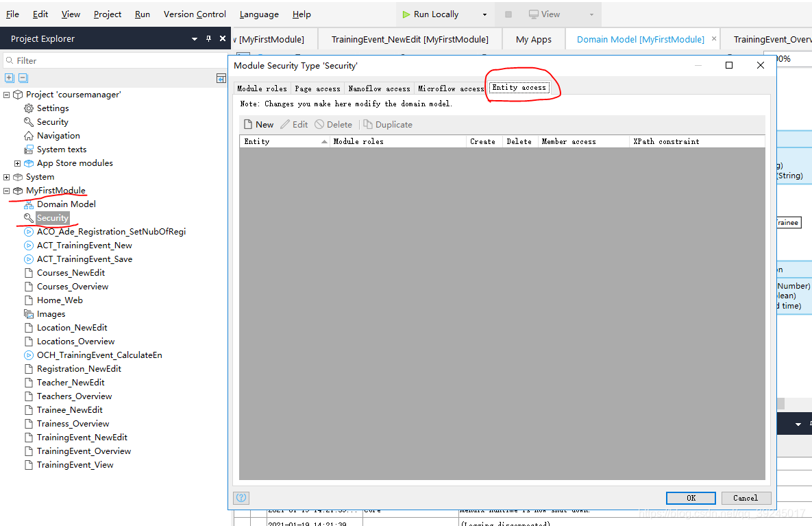Open the Version Control menu
Screen dimensions: 812x526
[195, 14]
